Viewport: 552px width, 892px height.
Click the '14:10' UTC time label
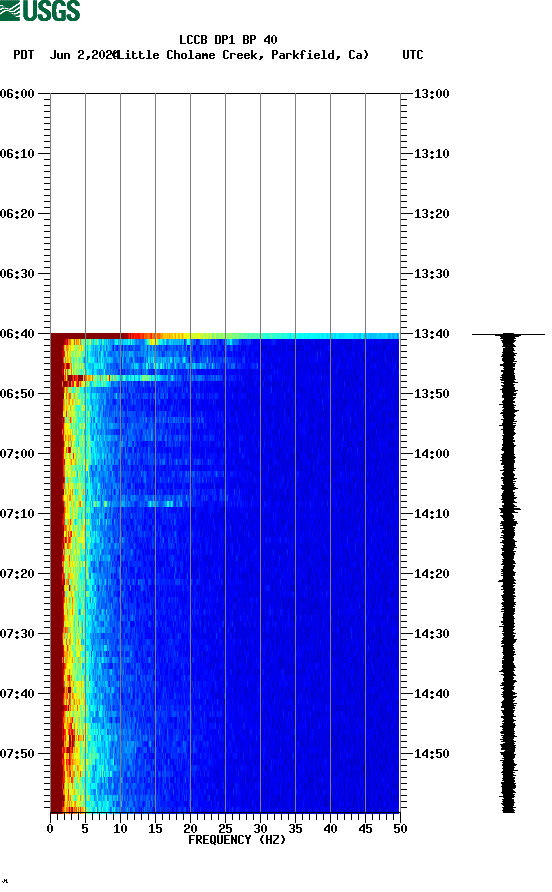[432, 514]
